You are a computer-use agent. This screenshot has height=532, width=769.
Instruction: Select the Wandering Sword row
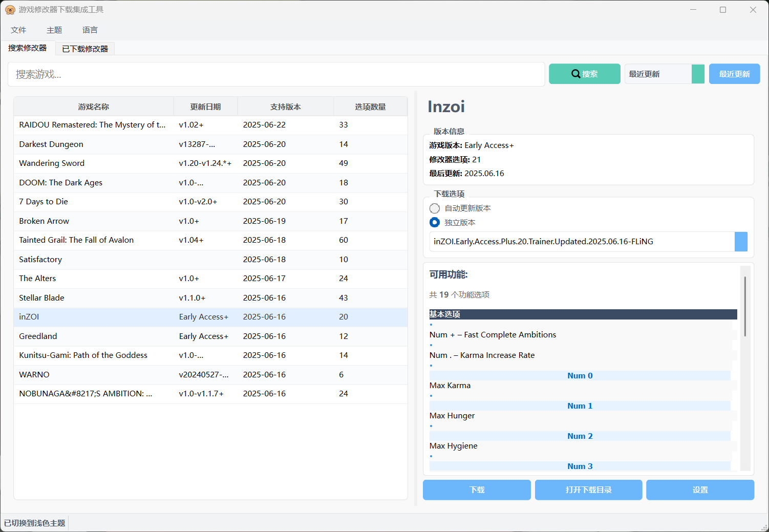(x=211, y=163)
